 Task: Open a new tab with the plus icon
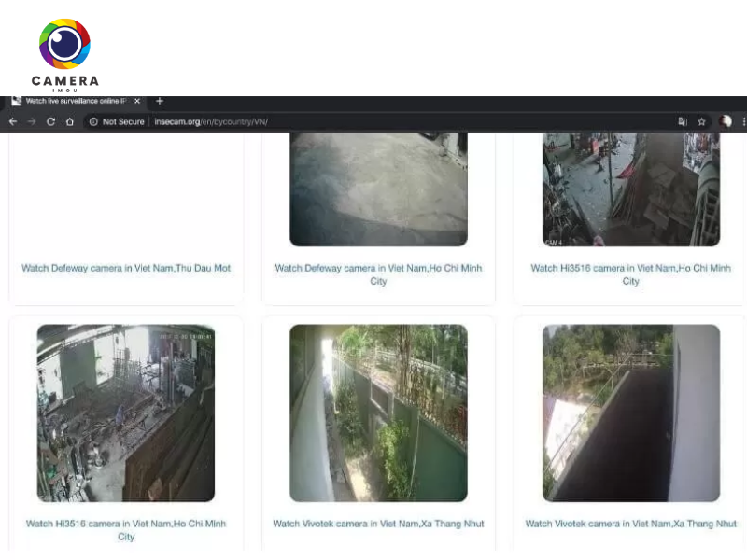[159, 101]
